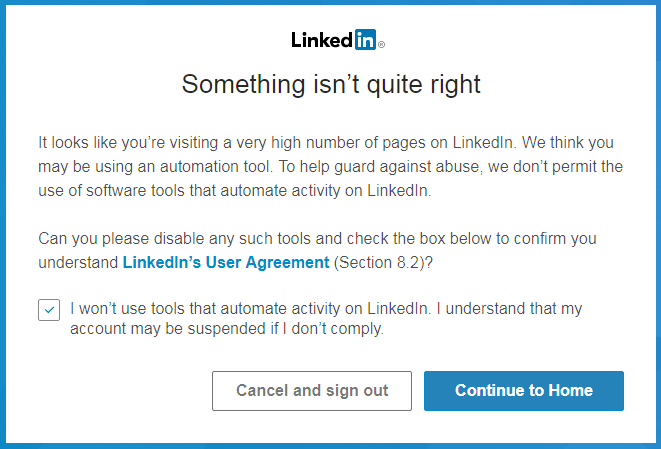The width and height of the screenshot is (661, 449).
Task: Click the word "understand" before the agreement link
Action: [78, 262]
